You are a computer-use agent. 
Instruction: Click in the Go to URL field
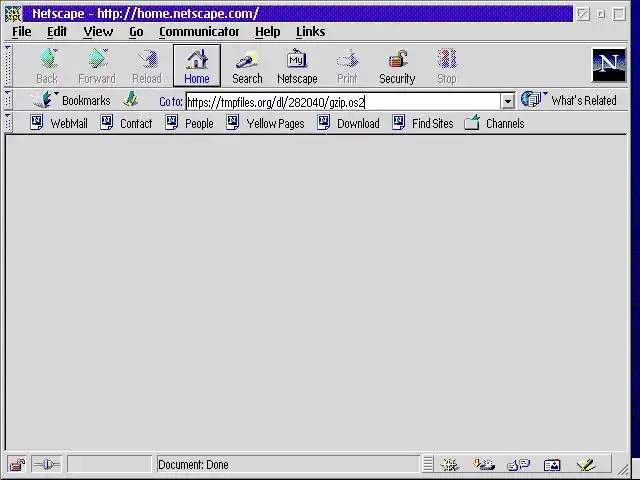click(343, 101)
